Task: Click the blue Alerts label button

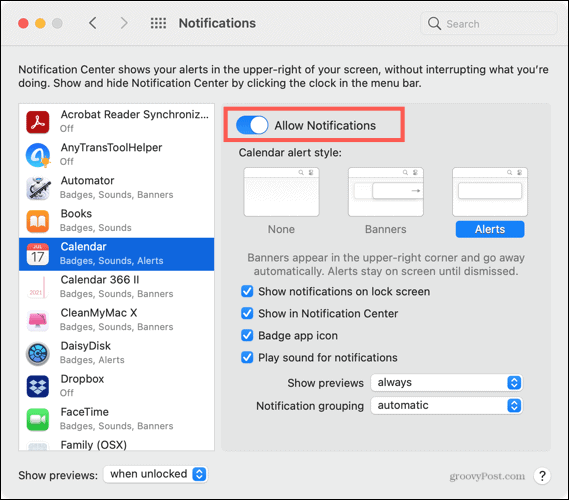Action: pyautogui.click(x=490, y=229)
